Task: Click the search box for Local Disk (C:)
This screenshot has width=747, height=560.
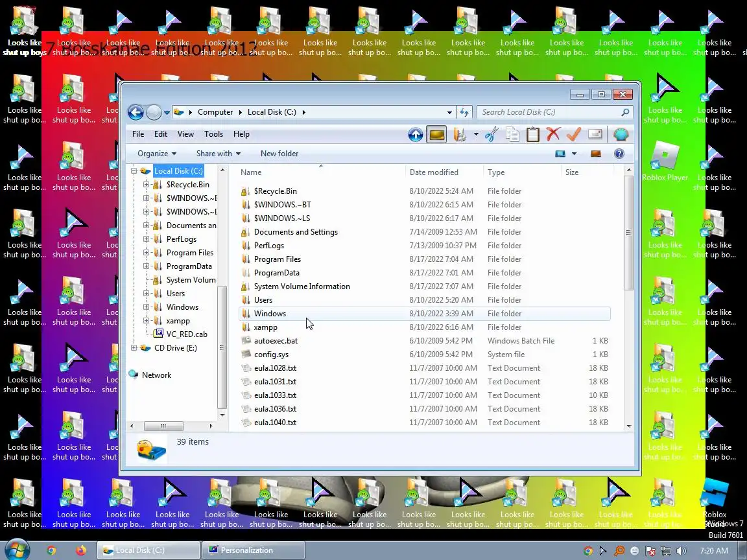Action: click(556, 112)
